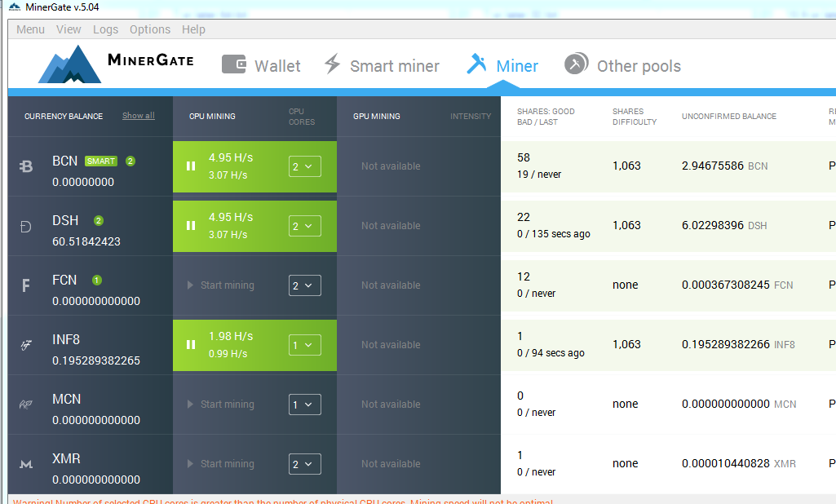This screenshot has height=504, width=836.
Task: Switch to Smart miner tab
Action: pyautogui.click(x=382, y=65)
